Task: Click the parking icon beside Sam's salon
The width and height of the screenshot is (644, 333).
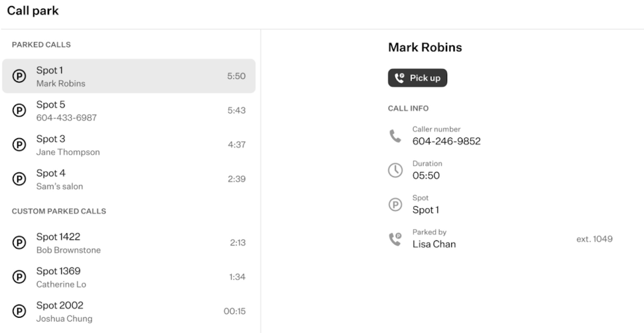Action: (x=19, y=179)
